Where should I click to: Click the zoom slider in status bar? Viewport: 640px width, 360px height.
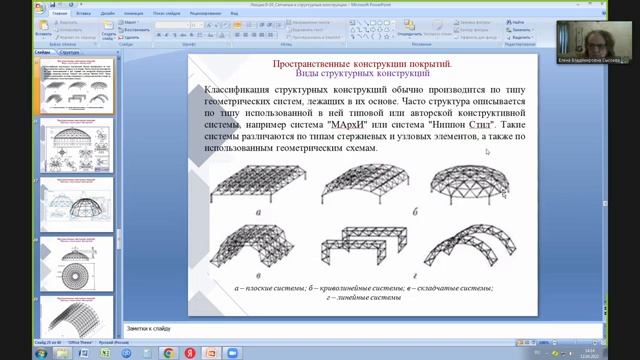[x=576, y=342]
